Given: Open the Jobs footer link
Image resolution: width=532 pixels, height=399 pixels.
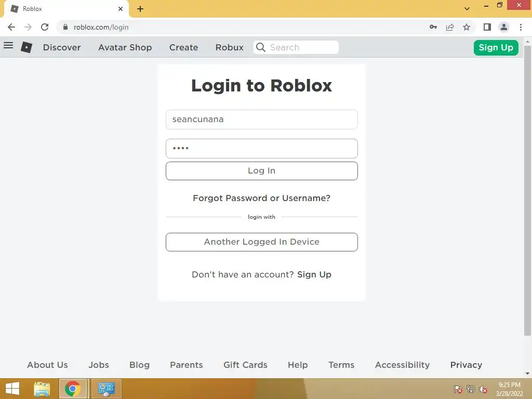Looking at the screenshot, I should coord(99,365).
